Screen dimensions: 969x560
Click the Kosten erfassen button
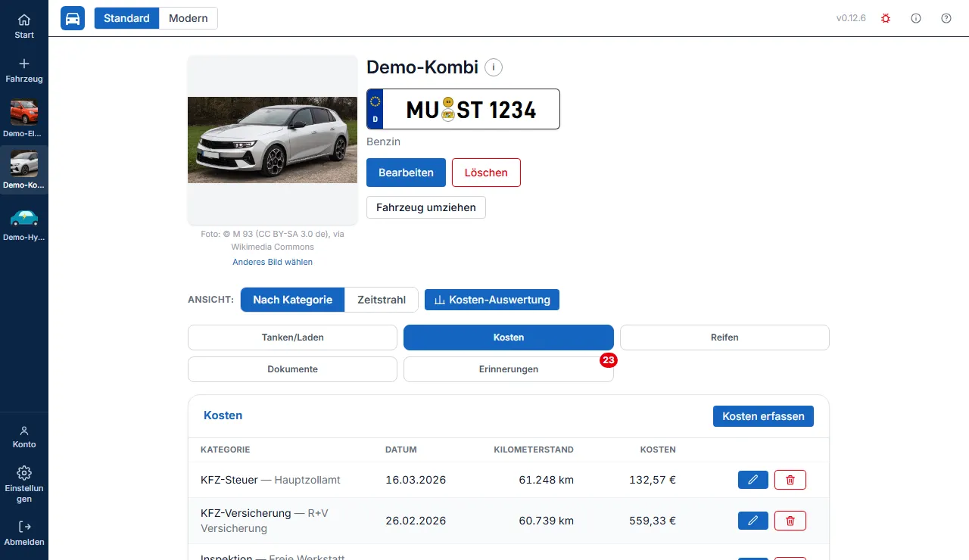763,416
